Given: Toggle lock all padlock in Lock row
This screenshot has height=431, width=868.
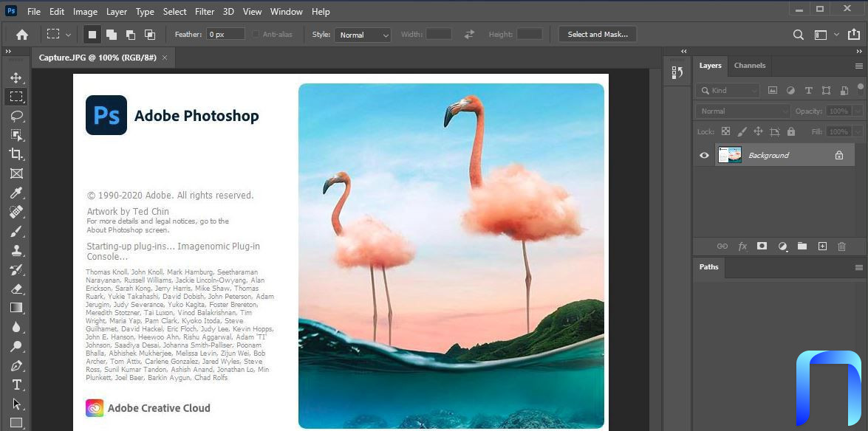Looking at the screenshot, I should [x=791, y=131].
